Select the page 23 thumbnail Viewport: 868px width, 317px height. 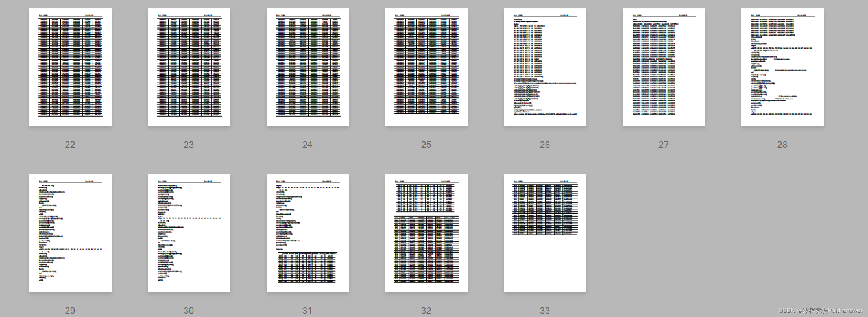pyautogui.click(x=189, y=67)
